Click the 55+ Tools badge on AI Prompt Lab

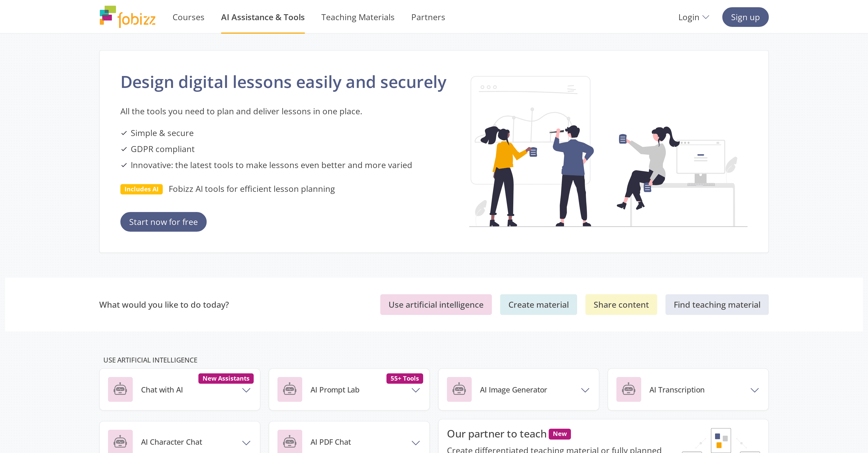404,379
